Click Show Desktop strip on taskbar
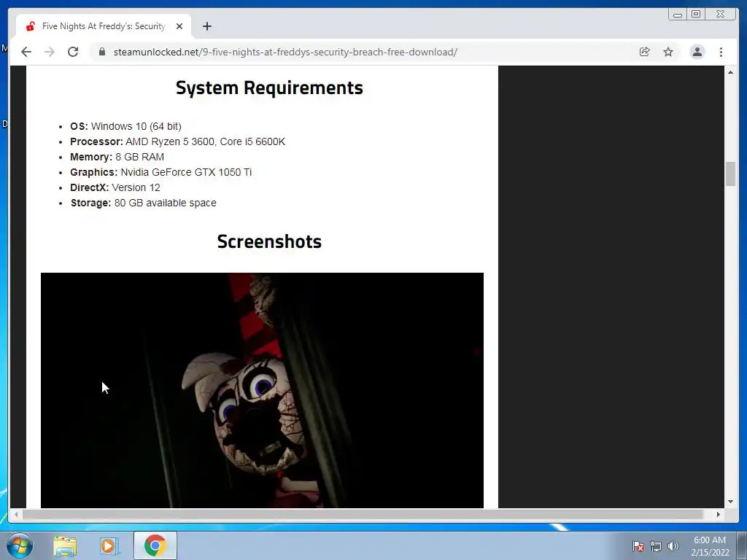This screenshot has height=560, width=747. 742,545
